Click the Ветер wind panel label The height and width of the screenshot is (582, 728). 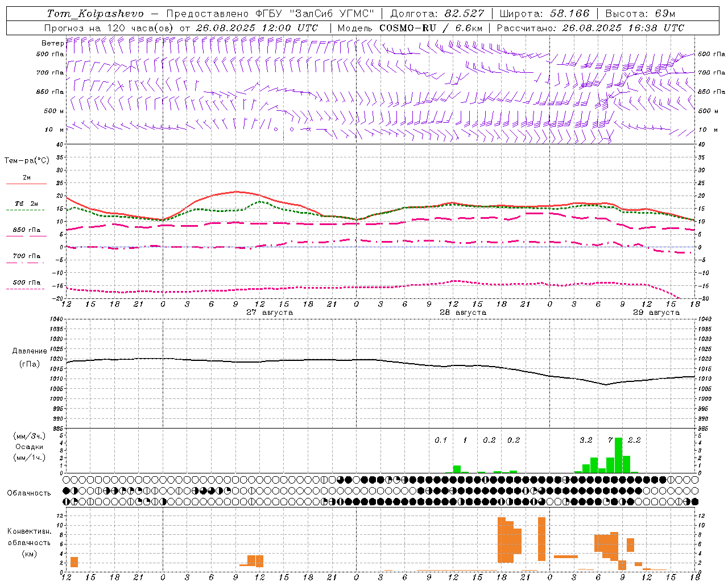52,43
